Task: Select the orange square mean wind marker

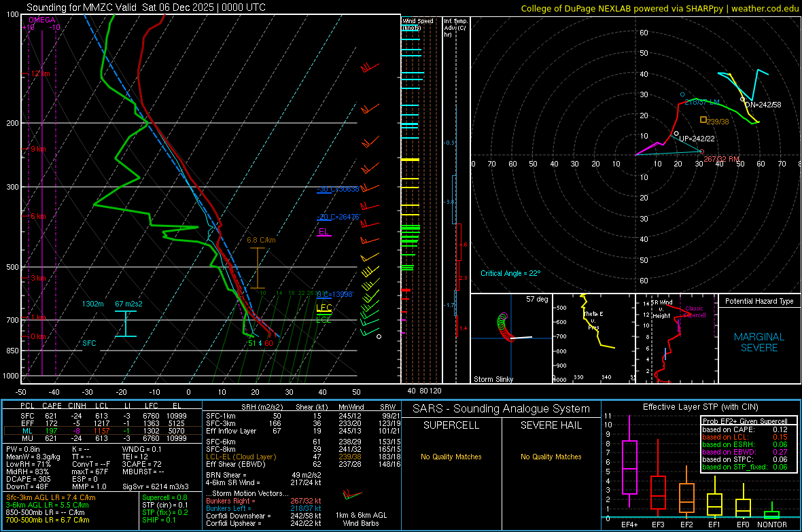Action: click(703, 120)
